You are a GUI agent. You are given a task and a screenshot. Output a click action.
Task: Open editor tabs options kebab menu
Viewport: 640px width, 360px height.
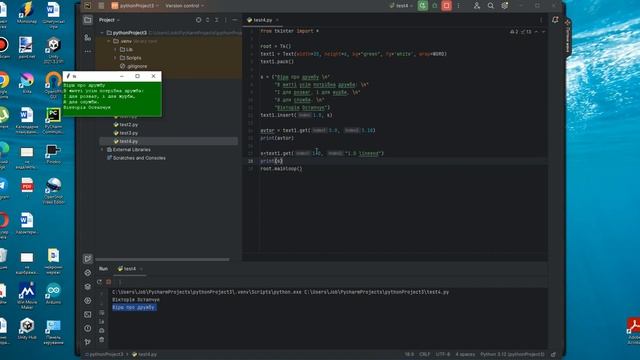tap(541, 20)
